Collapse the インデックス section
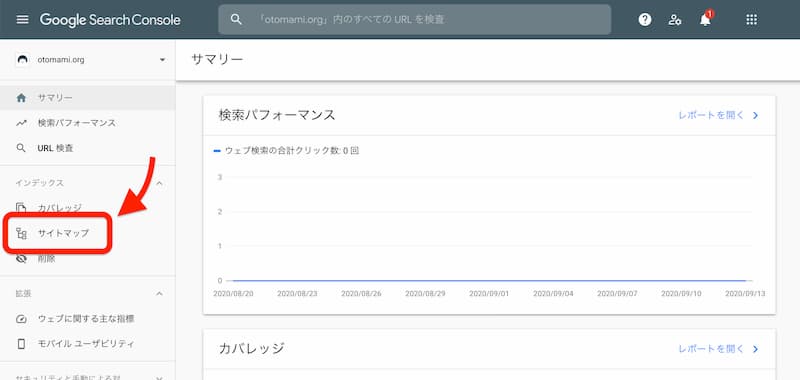The width and height of the screenshot is (800, 380). [x=159, y=183]
